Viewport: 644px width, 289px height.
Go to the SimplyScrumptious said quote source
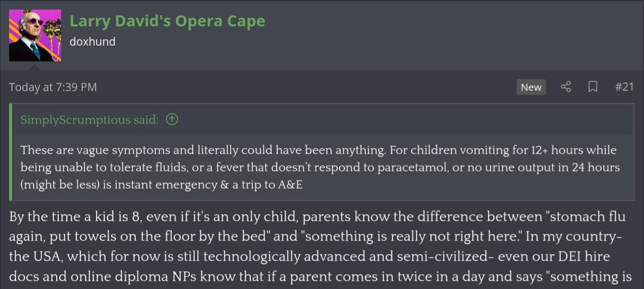pos(89,120)
